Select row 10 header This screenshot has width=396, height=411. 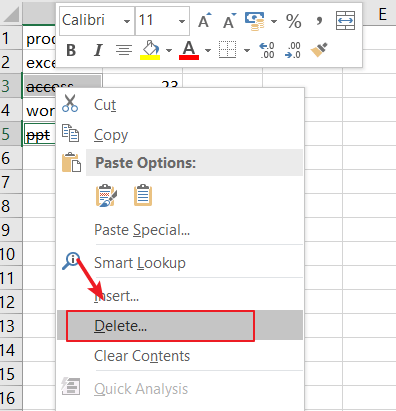(11, 254)
